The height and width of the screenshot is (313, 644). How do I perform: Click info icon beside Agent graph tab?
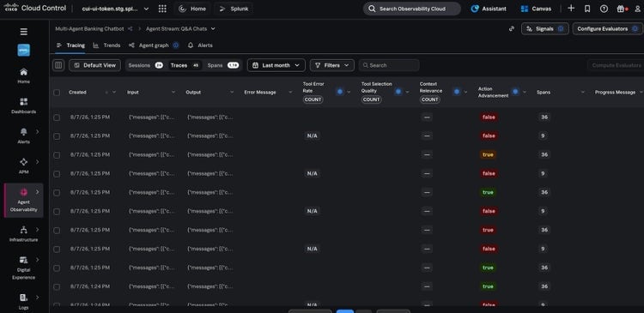pyautogui.click(x=176, y=45)
